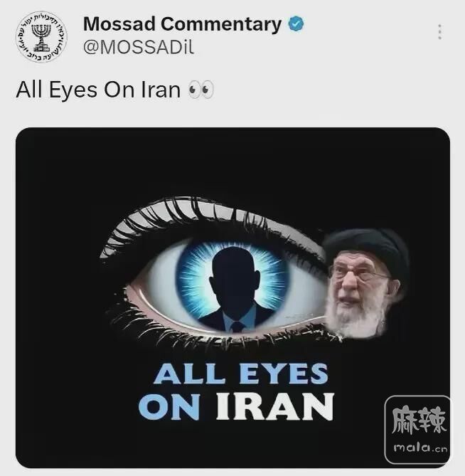Click the blue verified checkmark badge
The width and height of the screenshot is (465, 476).
tap(296, 24)
